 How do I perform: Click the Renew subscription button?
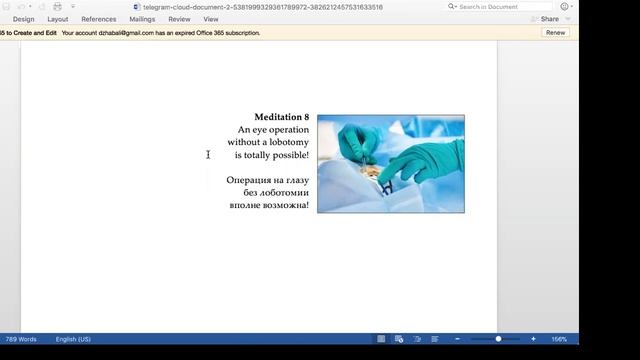555,33
